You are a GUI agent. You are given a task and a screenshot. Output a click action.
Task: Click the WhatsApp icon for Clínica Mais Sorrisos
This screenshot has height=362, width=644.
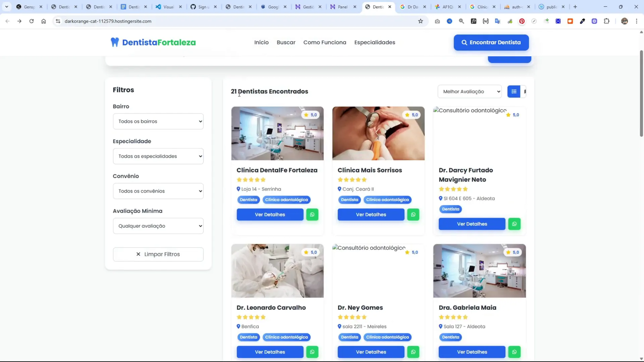point(413,214)
